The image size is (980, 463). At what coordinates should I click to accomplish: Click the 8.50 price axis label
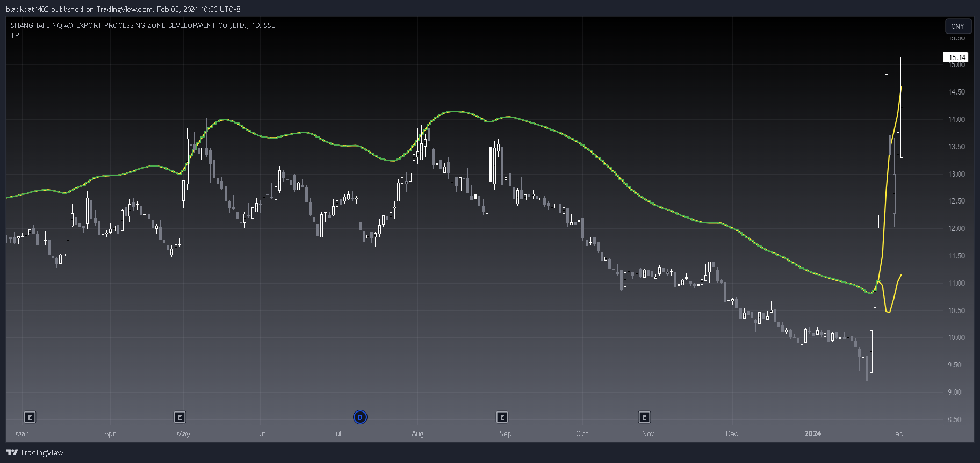click(954, 419)
